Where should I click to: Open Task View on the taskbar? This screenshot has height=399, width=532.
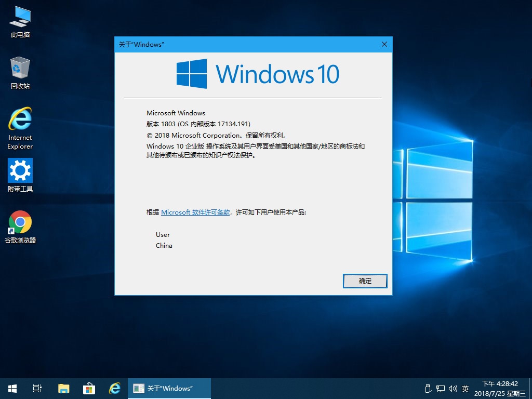click(37, 389)
